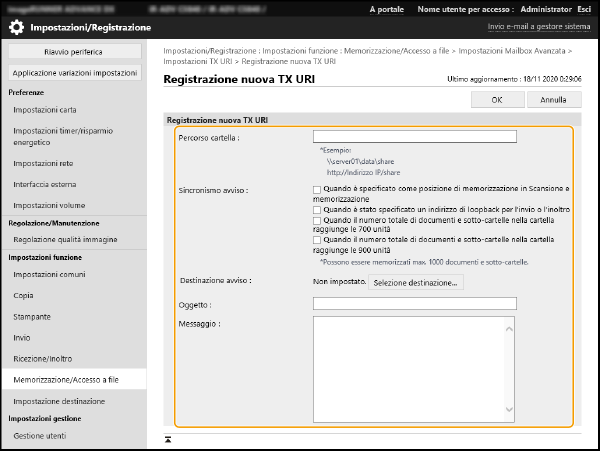The width and height of the screenshot is (600, 451).
Task: Open the A portale link
Action: pyautogui.click(x=386, y=8)
